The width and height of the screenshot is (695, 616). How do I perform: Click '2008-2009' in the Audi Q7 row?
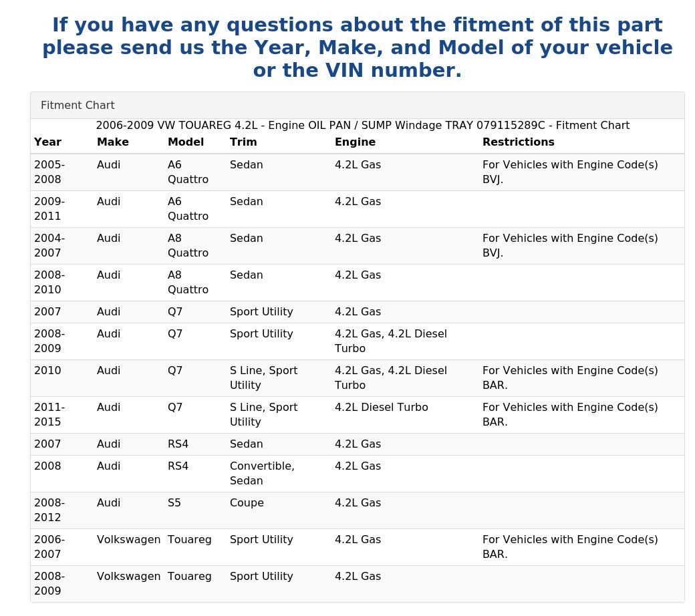point(49,341)
